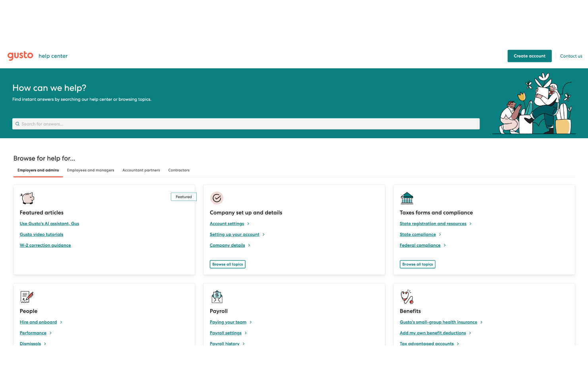Click the Create account button
Screen dimensions: 588x392
(529, 56)
